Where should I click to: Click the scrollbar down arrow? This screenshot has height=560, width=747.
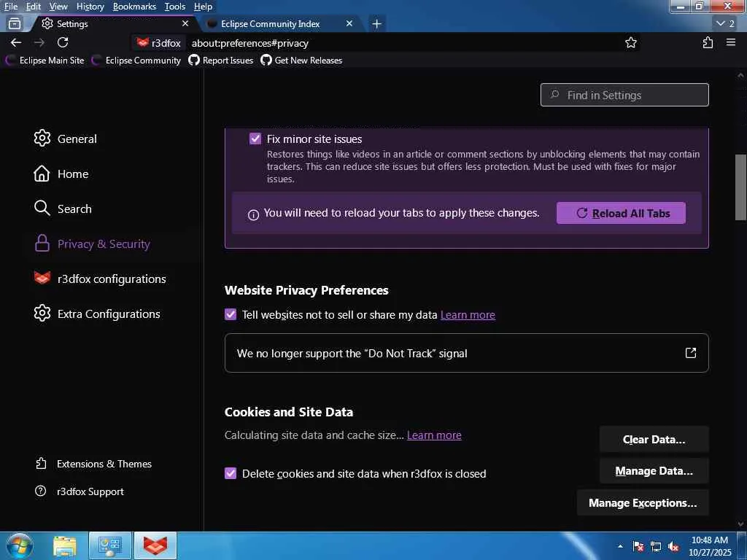pos(741,524)
